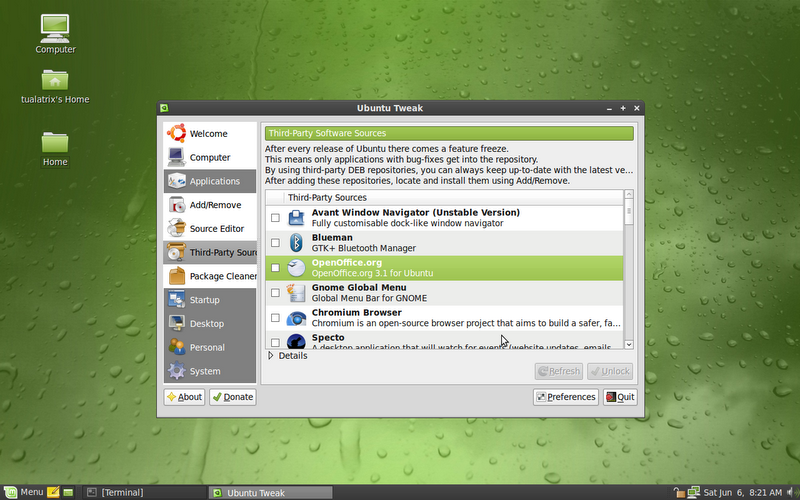
Task: Select the Computer item in Ubuntu Tweak sidebar
Action: point(210,158)
